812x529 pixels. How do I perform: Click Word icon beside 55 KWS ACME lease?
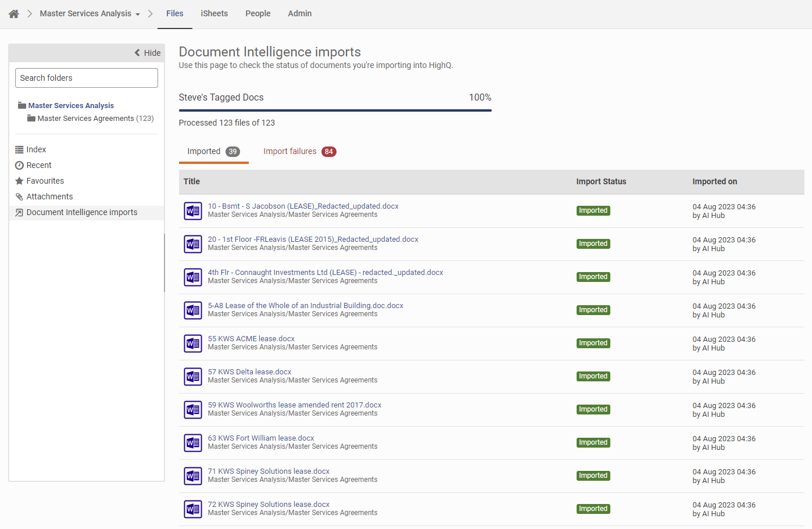click(193, 343)
